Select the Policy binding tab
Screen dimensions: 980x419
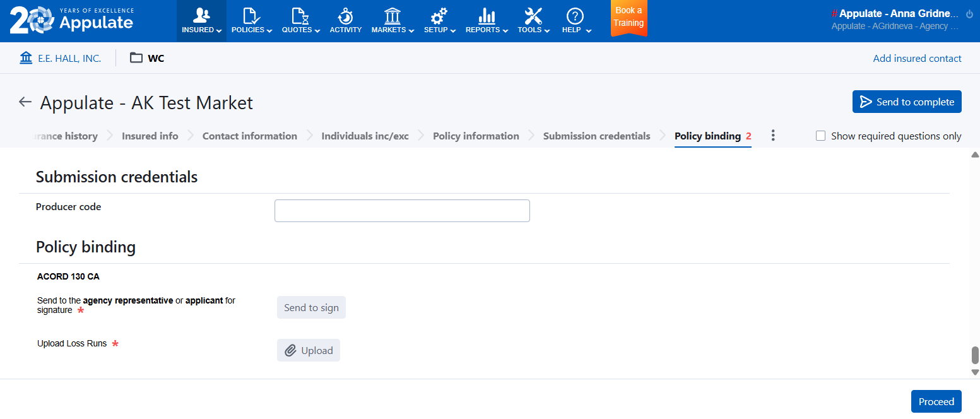(713, 136)
